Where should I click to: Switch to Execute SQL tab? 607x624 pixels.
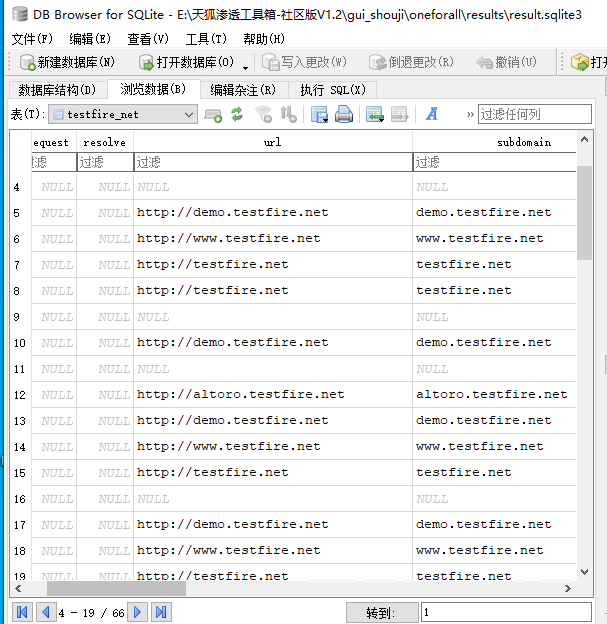pyautogui.click(x=333, y=90)
